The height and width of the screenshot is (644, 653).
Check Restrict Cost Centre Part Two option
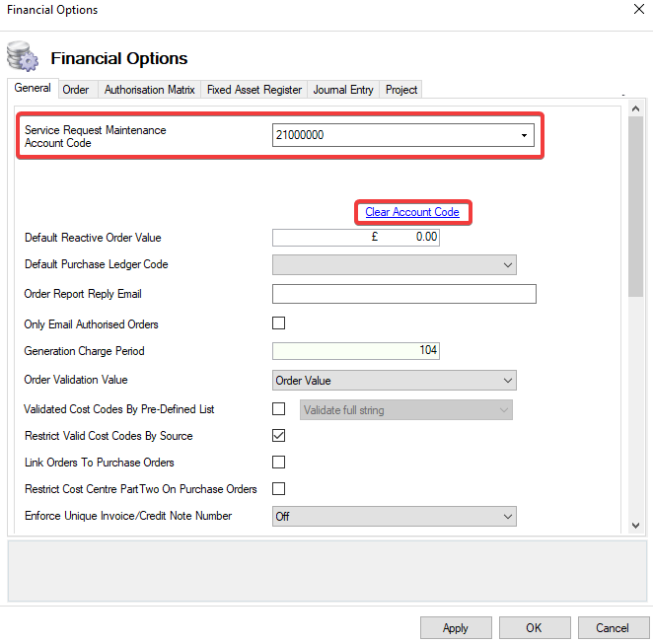pyautogui.click(x=278, y=489)
